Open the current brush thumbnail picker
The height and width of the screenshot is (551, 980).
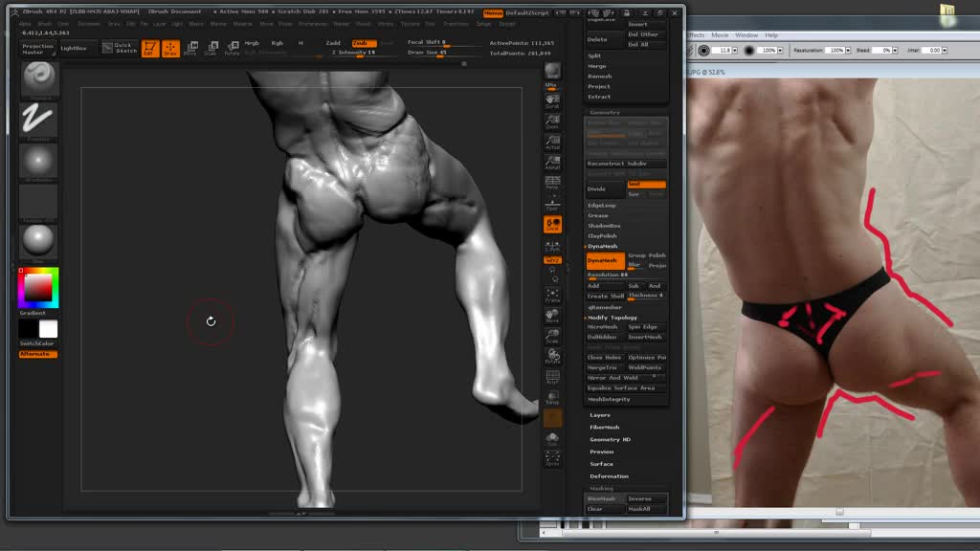(39, 80)
